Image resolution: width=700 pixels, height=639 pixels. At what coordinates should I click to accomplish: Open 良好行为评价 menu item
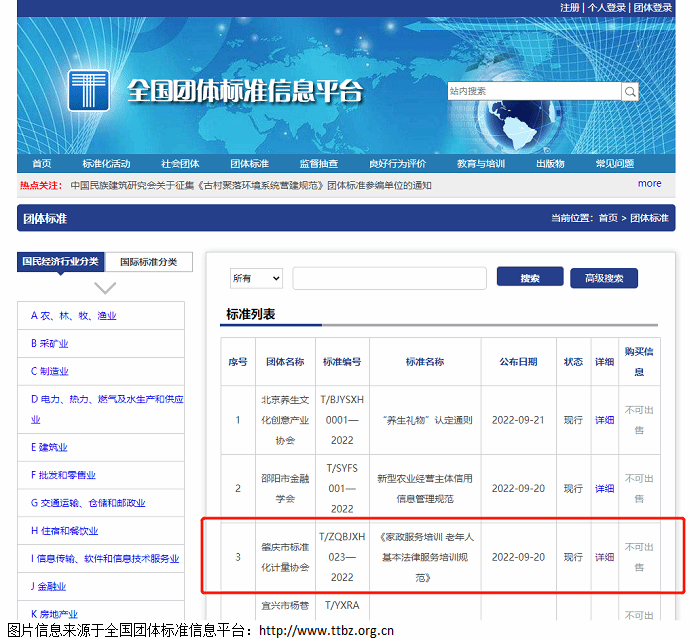coord(397,163)
